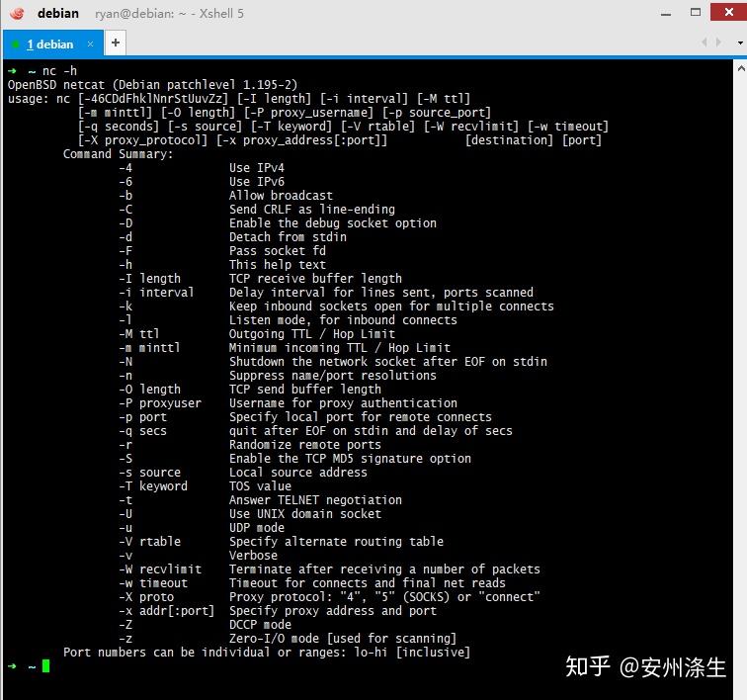The width and height of the screenshot is (747, 700).
Task: Click the green cursor at the bottom prompt
Action: 45,665
